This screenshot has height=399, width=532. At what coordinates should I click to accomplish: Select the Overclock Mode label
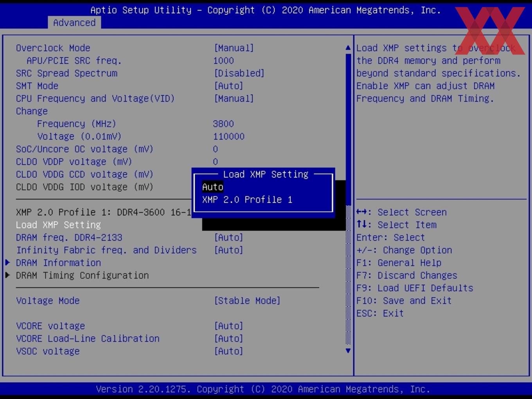[x=53, y=48]
